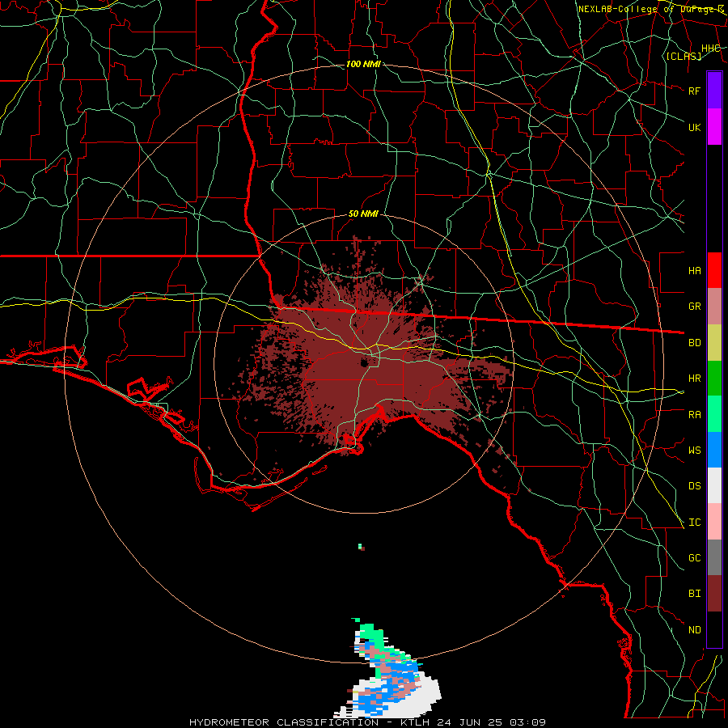Viewport: 728px width, 728px height.
Task: Click the ND legend label
Action: pyautogui.click(x=694, y=630)
